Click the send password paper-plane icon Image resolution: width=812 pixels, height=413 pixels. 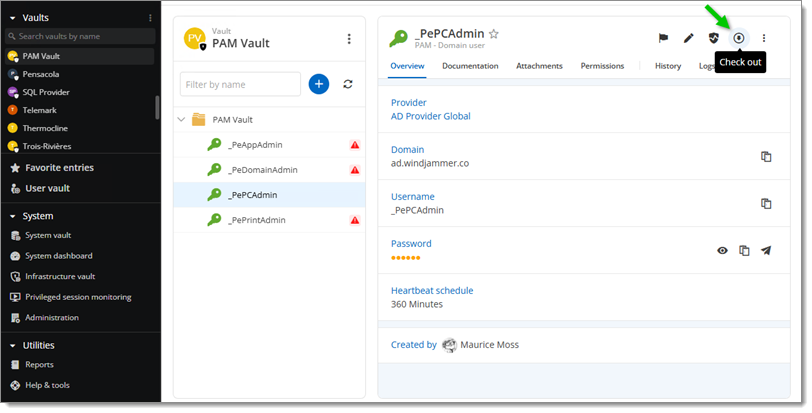(766, 250)
